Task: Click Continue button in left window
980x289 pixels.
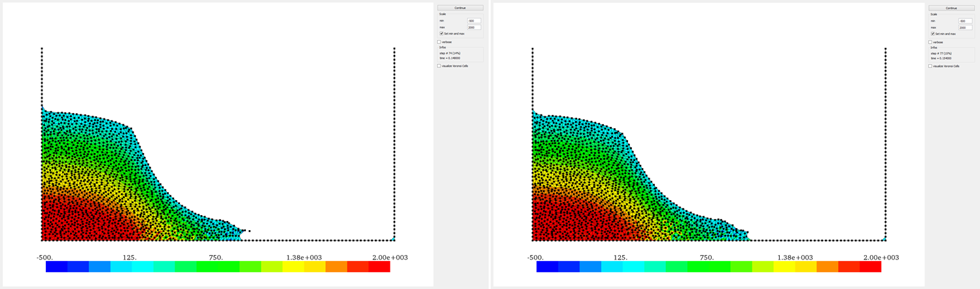Action: tap(460, 8)
